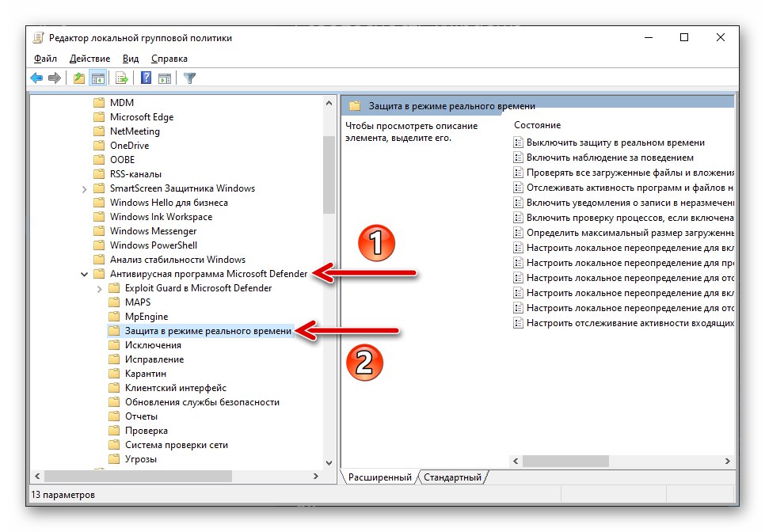Screen dimensions: 765x532
Task: Click the Up one level folder icon
Action: tap(79, 78)
